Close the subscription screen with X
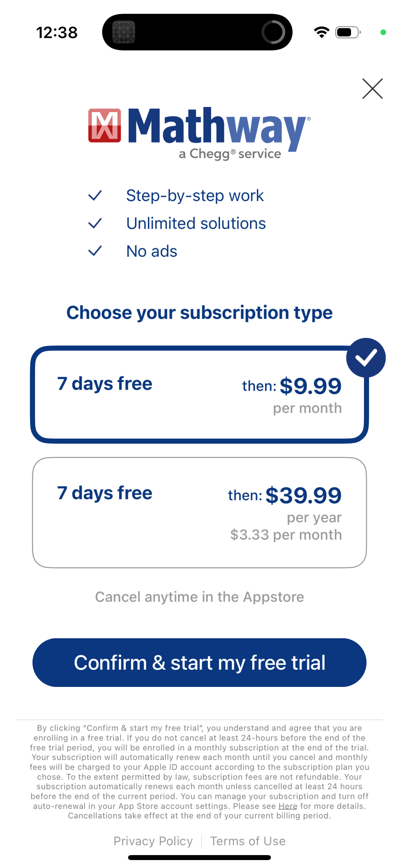 pos(372,89)
